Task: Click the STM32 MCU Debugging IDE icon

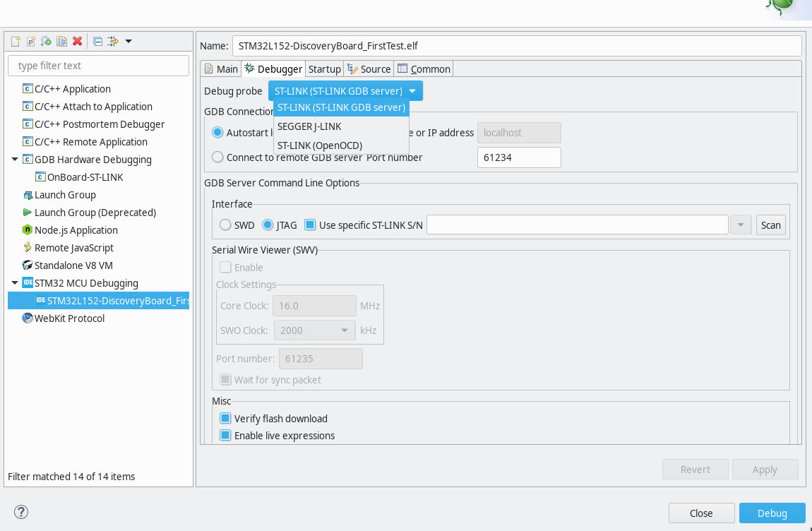Action: (x=28, y=283)
